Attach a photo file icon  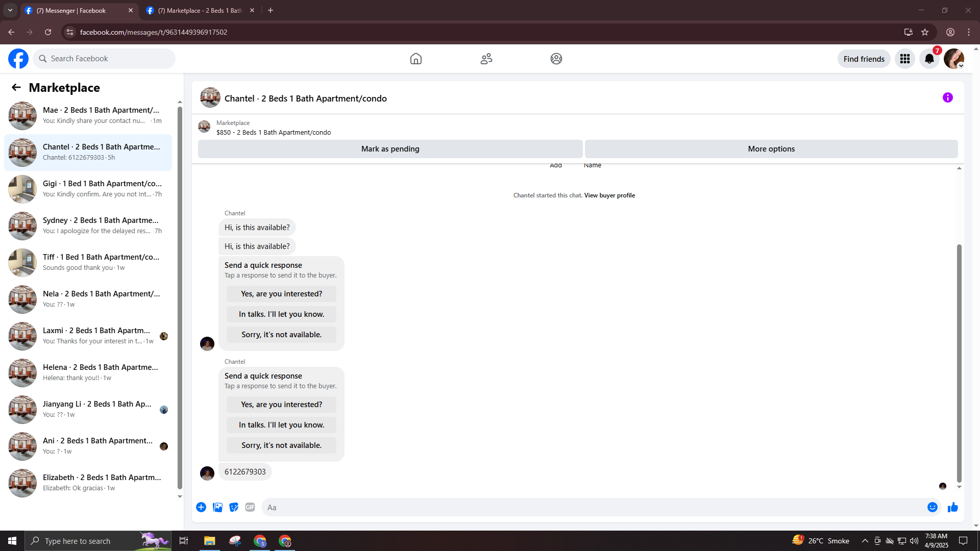coord(217,507)
